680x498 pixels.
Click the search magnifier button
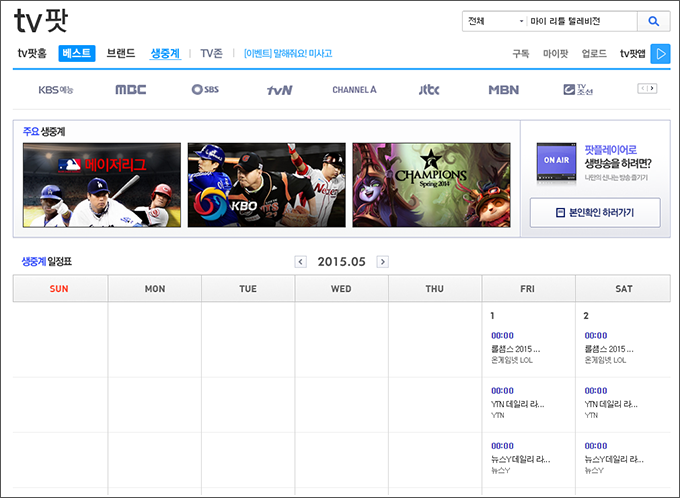pyautogui.click(x=654, y=21)
